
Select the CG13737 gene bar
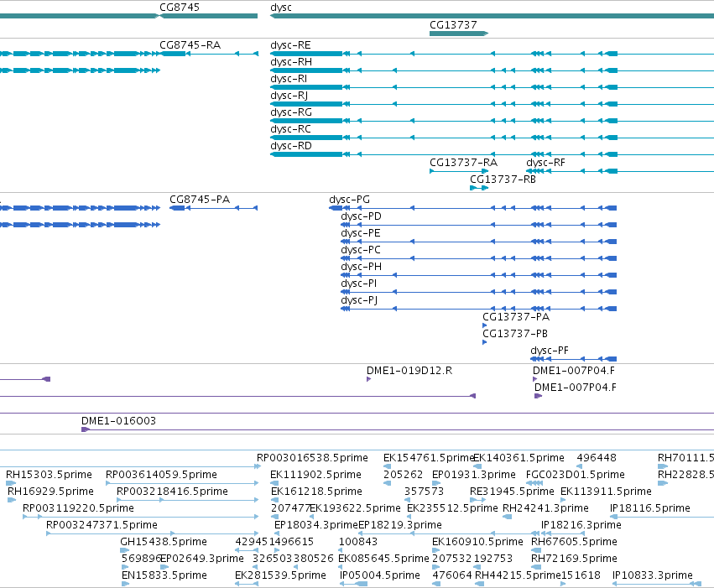[459, 34]
